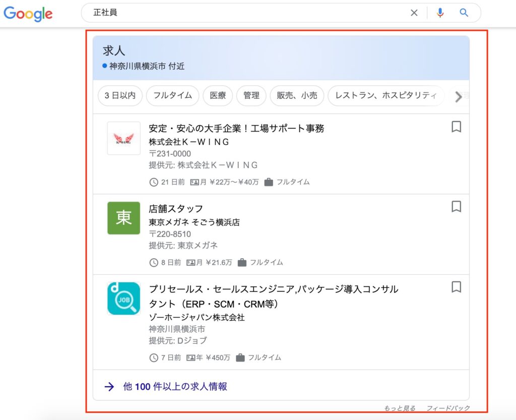Viewport: 516px width, 420px height.
Task: Bookmark the 工場サポート事務 job listing
Action: [456, 127]
